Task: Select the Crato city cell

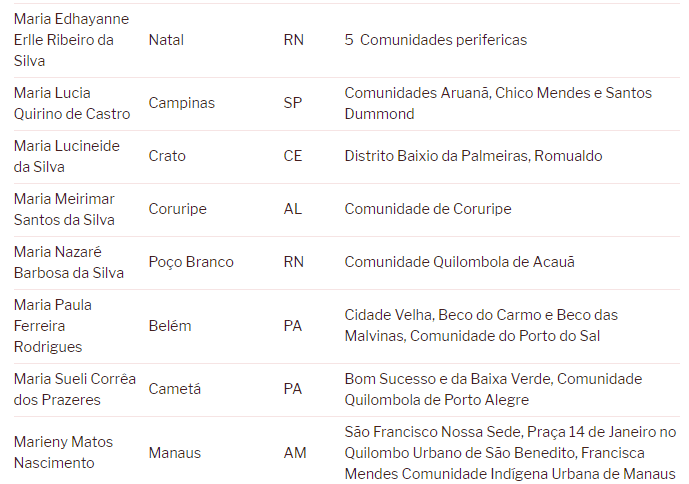Action: tap(167, 156)
